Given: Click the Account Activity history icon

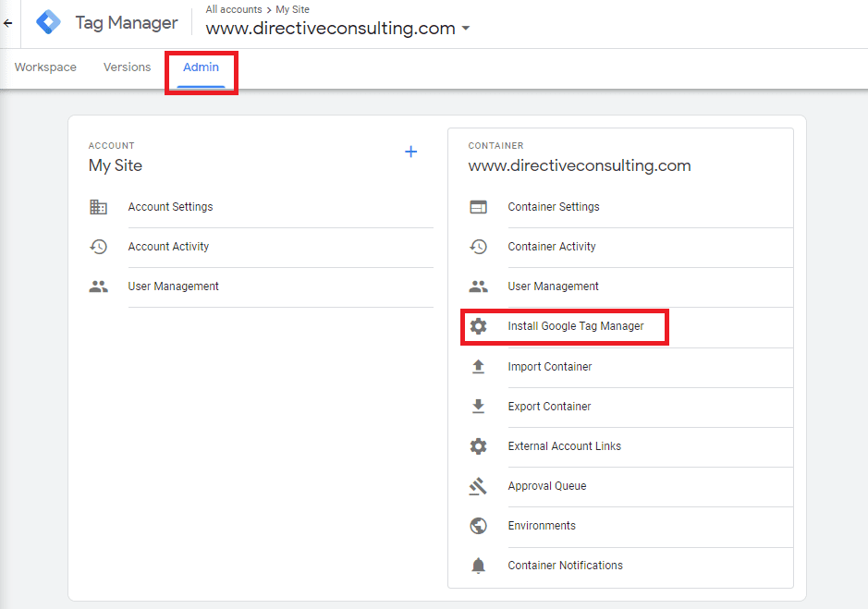Looking at the screenshot, I should click(x=99, y=247).
